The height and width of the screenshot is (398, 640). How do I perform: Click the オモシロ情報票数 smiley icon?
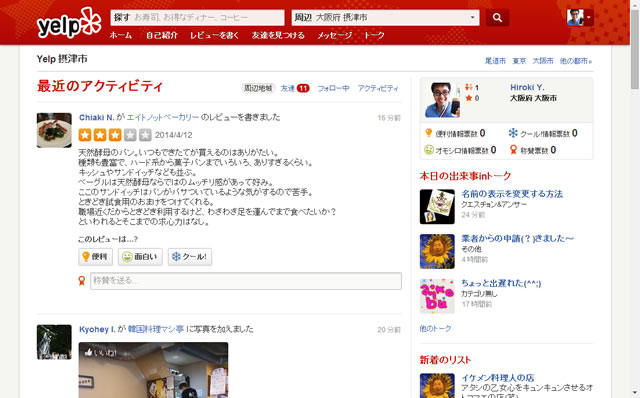point(429,150)
